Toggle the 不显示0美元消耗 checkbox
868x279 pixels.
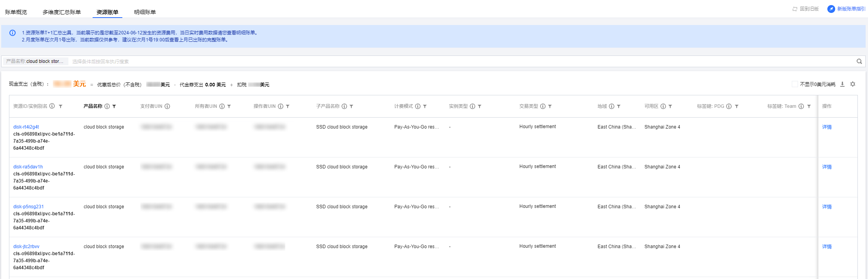pyautogui.click(x=795, y=84)
